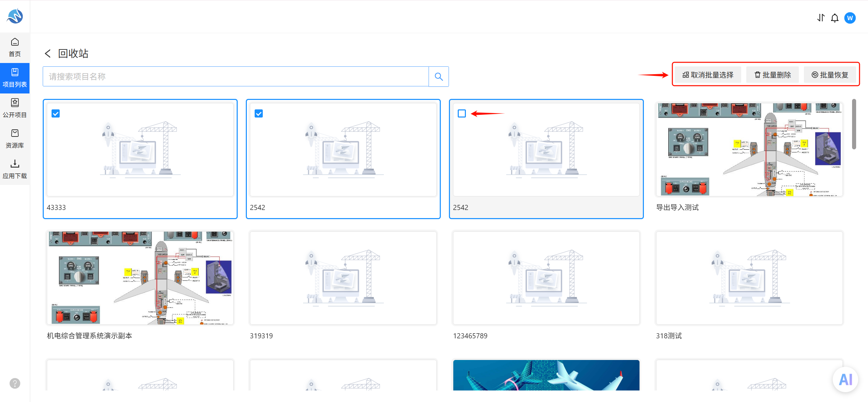The width and height of the screenshot is (868, 402).
Task: Click the 取消批量选择 button
Action: point(708,75)
